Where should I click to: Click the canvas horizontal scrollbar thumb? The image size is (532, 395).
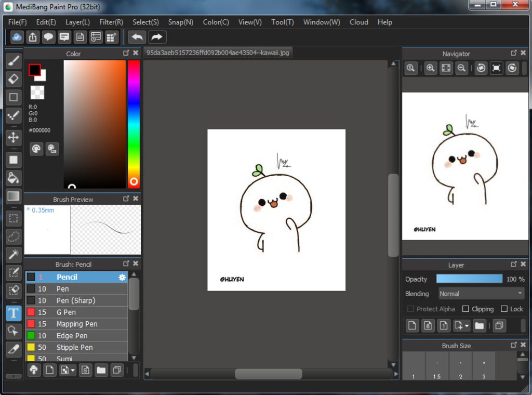click(269, 374)
